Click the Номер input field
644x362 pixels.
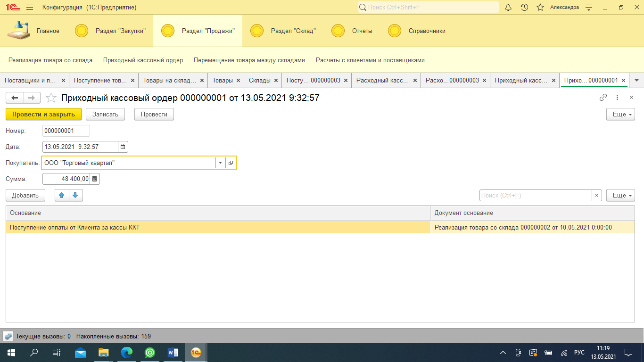pyautogui.click(x=66, y=131)
